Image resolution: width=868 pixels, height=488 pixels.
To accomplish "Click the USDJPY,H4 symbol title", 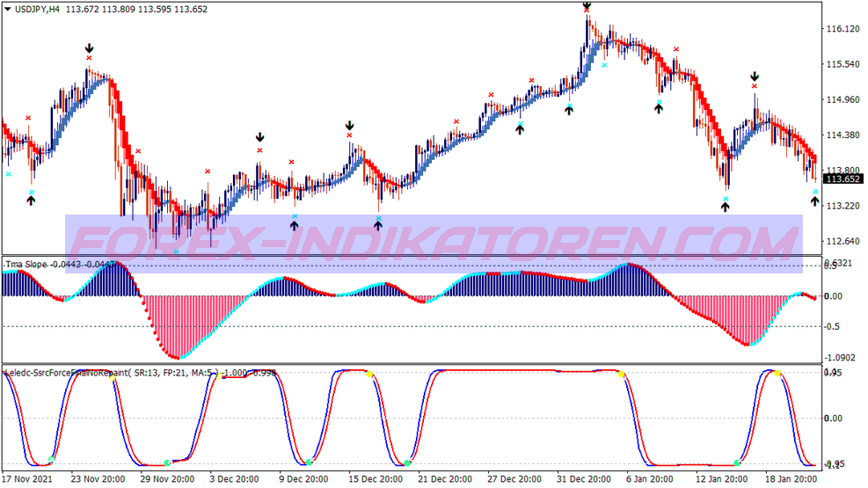I will [37, 10].
